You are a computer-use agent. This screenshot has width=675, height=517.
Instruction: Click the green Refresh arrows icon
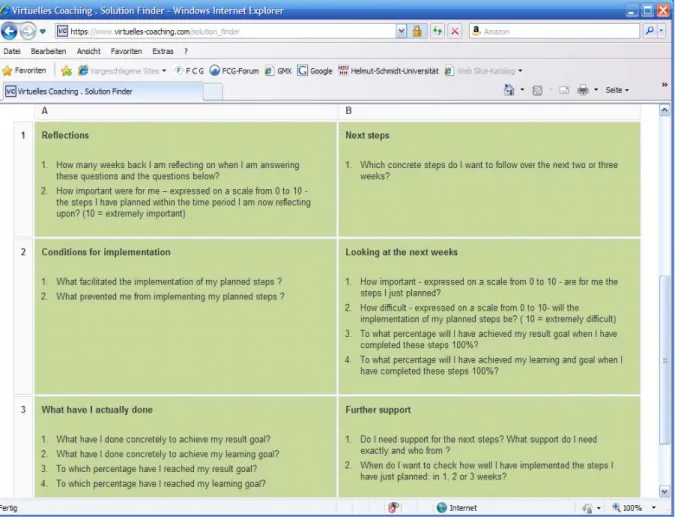[437, 31]
